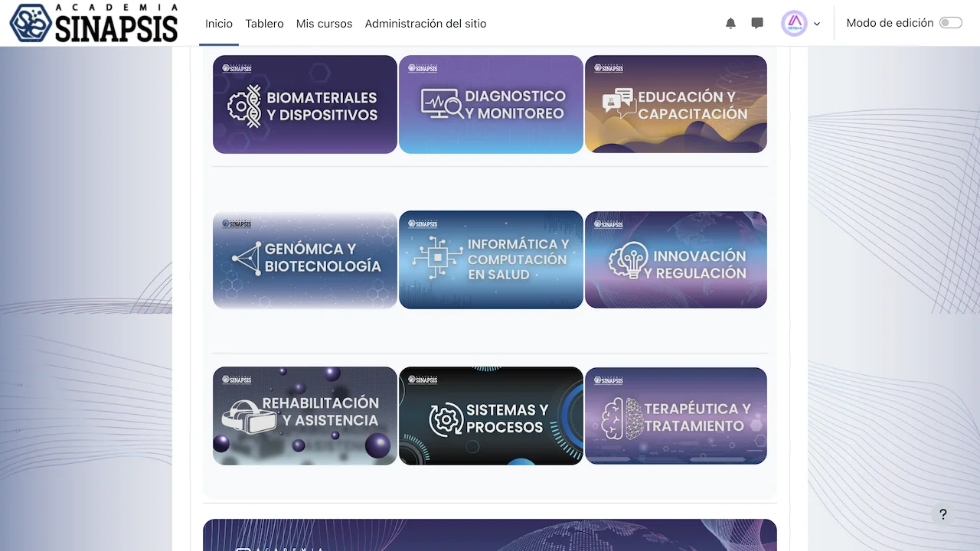Open the messaging chat bubble icon
Image resolution: width=980 pixels, height=551 pixels.
tap(757, 24)
